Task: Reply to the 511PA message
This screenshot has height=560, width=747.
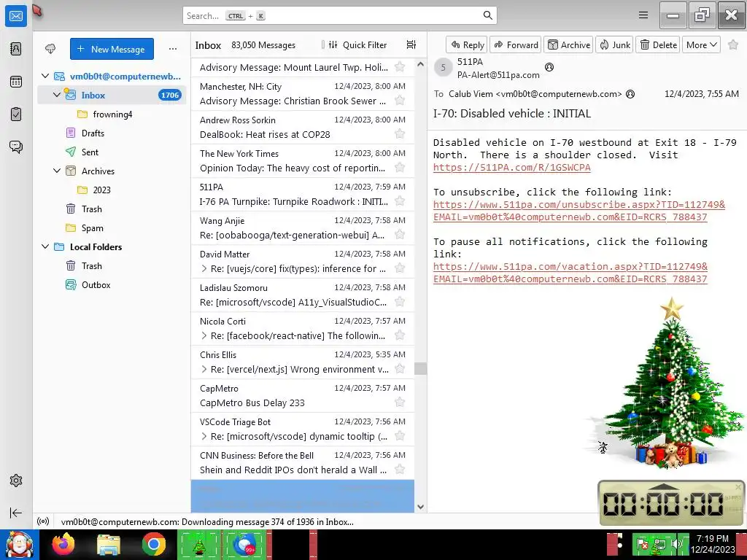Action: (467, 44)
